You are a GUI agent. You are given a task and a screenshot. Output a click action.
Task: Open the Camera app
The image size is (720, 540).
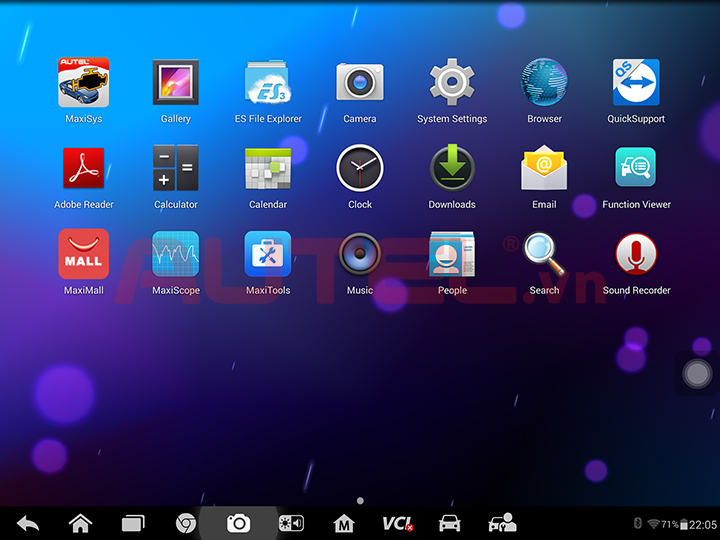(x=360, y=83)
